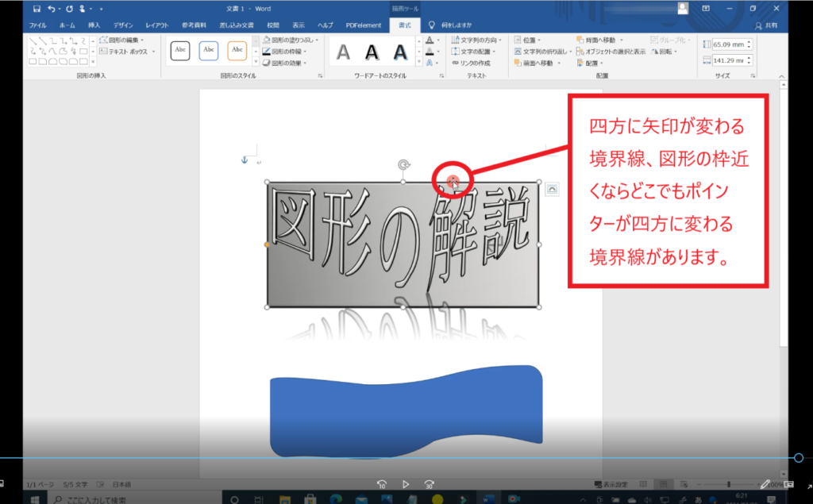This screenshot has width=813, height=504.
Task: Open the ファイル (File) menu tab
Action: pos(37,25)
